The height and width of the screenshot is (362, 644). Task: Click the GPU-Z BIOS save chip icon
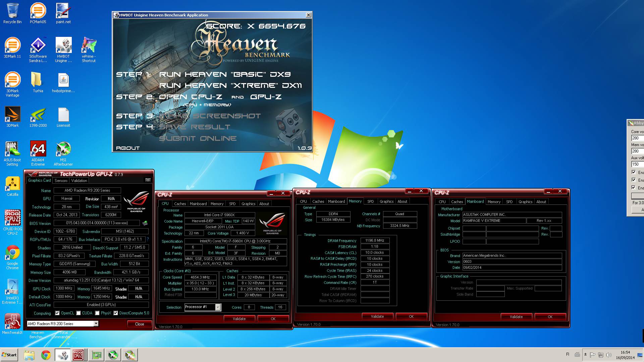pyautogui.click(x=145, y=223)
